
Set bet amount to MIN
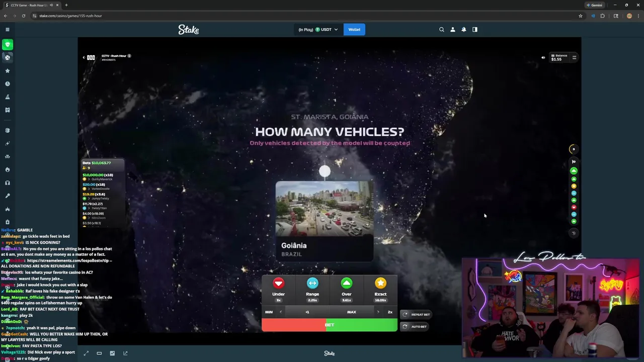coord(269,312)
